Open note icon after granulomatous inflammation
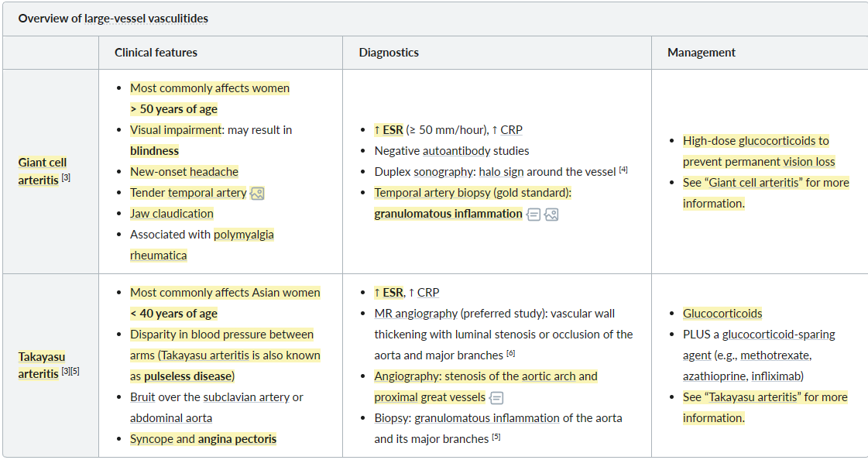This screenshot has width=868, height=460. point(533,215)
